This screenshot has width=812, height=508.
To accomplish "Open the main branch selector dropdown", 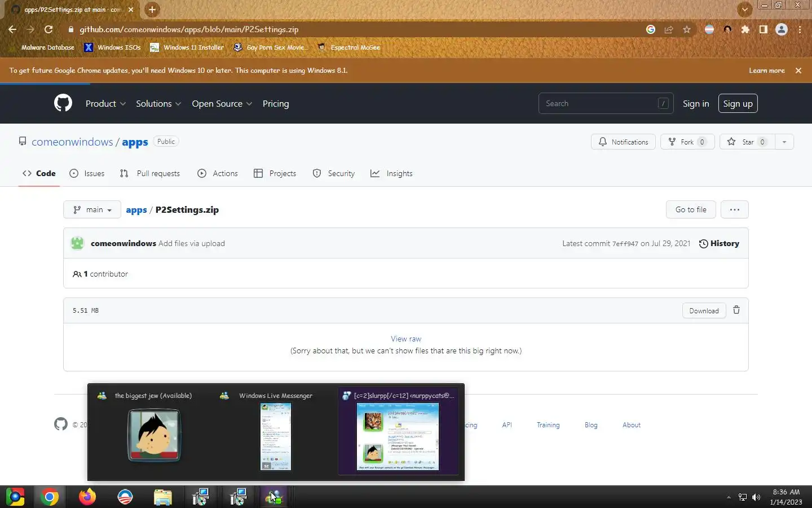I will point(92,209).
